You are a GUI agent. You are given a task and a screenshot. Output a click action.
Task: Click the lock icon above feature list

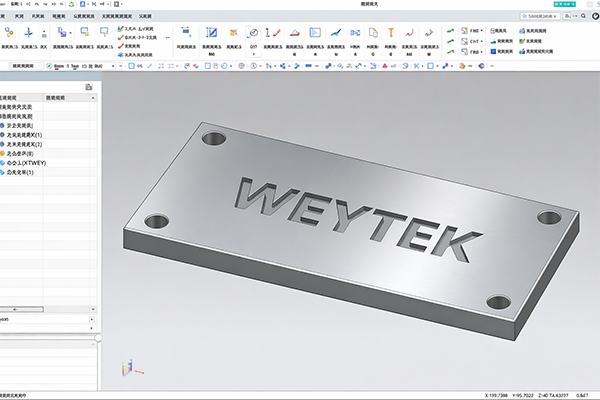tap(89, 87)
